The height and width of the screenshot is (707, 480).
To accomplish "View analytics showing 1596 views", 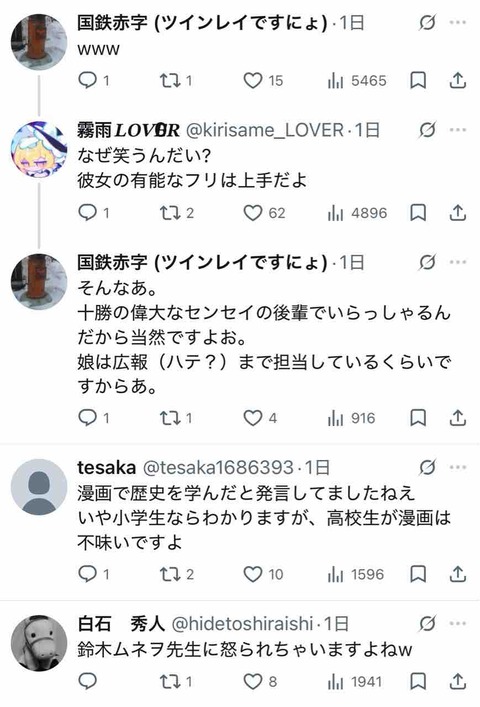I will click(356, 574).
